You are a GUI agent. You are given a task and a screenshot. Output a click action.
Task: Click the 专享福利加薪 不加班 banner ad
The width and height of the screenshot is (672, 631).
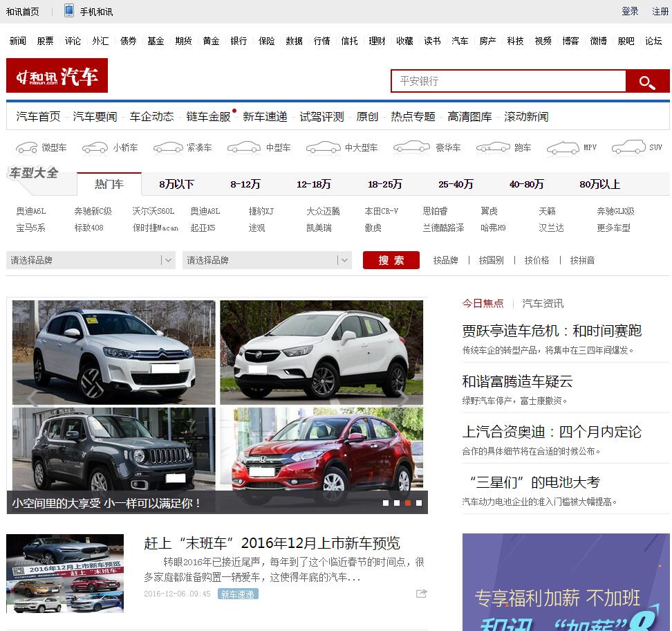566,582
